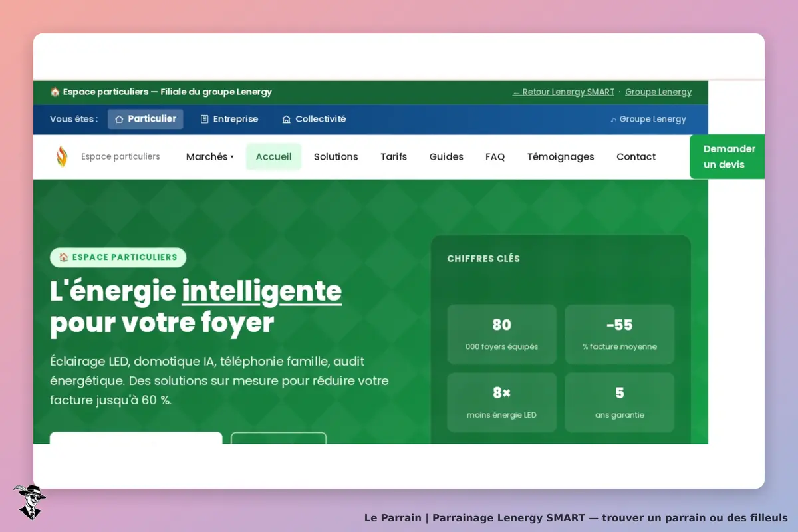Switch to the Entreprise audience tab
This screenshot has width=798, height=532.
(229, 119)
